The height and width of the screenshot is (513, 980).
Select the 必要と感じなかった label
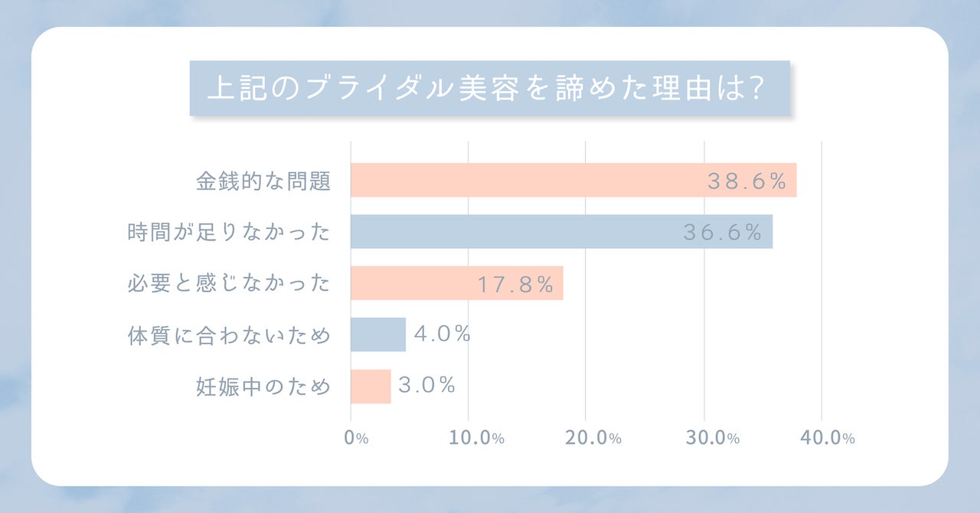pos(229,284)
